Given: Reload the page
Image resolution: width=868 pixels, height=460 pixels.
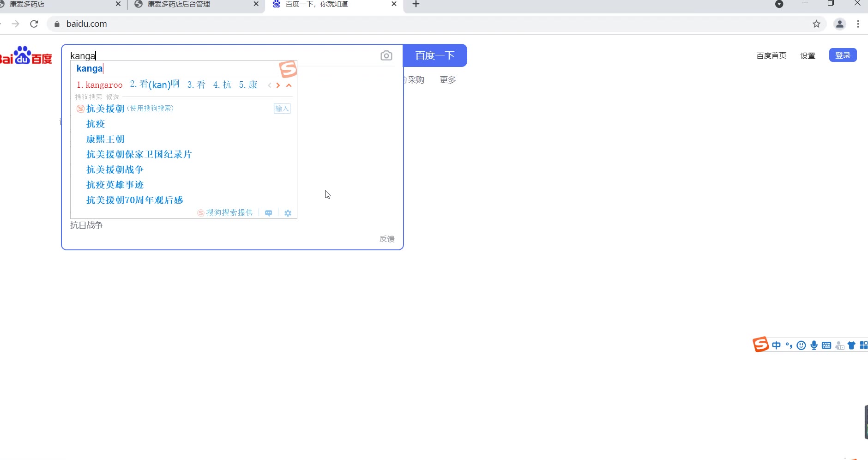Looking at the screenshot, I should click(34, 24).
